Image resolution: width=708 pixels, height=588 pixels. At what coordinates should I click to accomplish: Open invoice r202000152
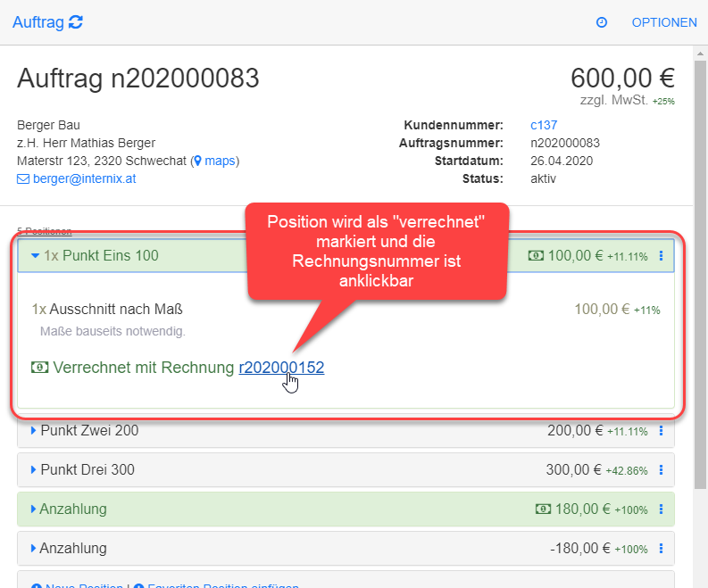[281, 368]
